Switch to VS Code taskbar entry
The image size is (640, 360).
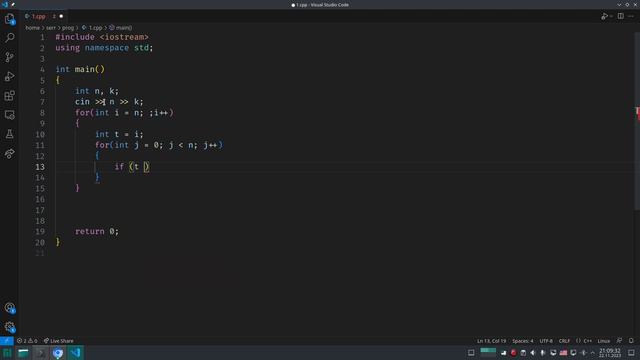75,353
